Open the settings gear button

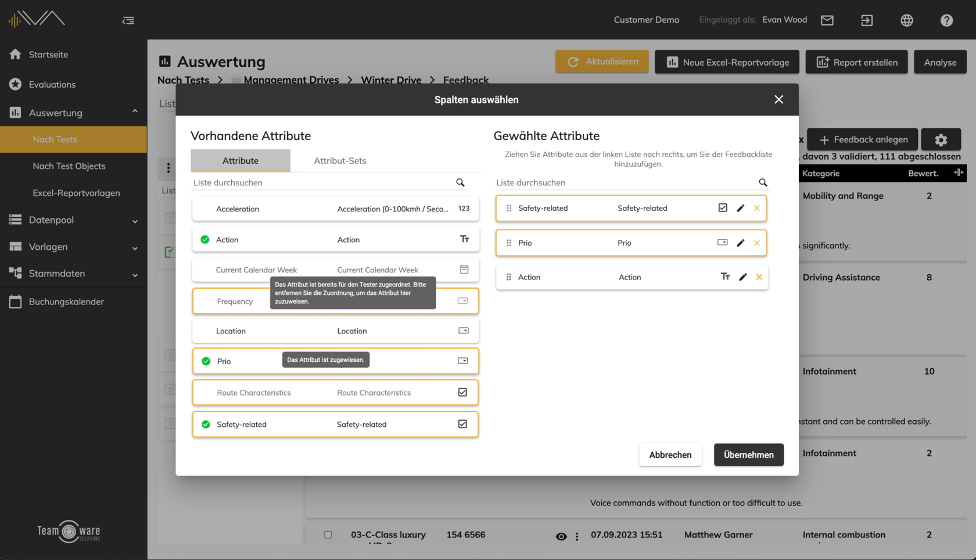[x=941, y=139]
